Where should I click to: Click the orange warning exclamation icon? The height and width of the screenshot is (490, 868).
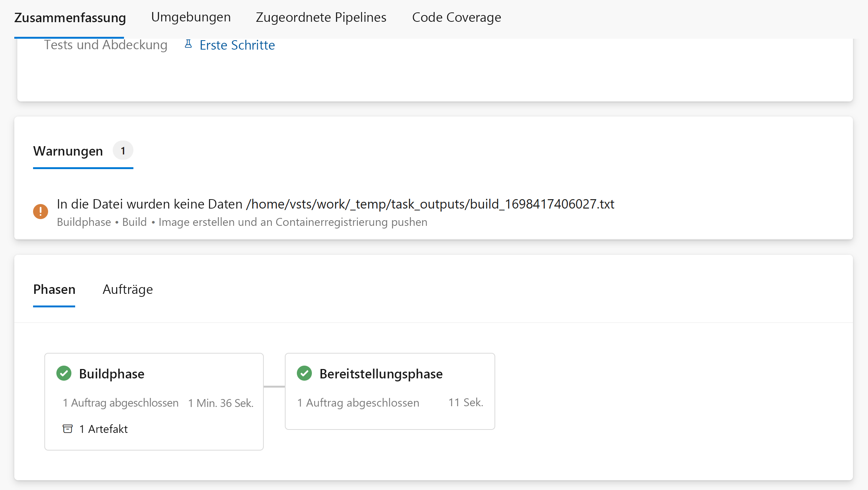tap(41, 212)
